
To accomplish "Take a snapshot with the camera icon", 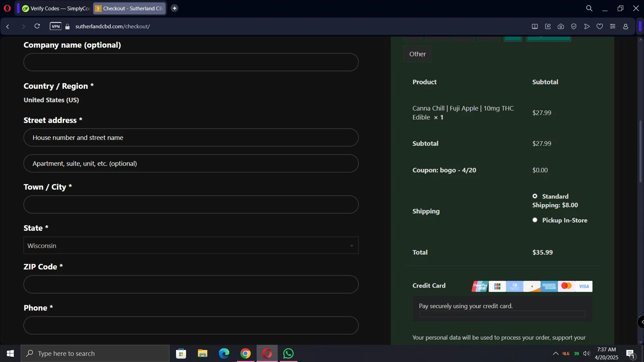I will (561, 27).
